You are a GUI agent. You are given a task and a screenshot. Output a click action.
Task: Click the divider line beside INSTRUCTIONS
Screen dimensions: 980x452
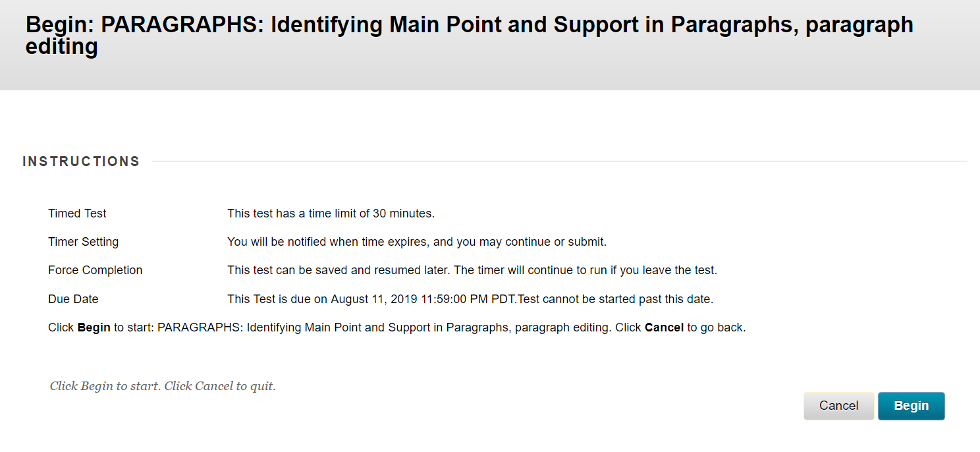click(559, 161)
